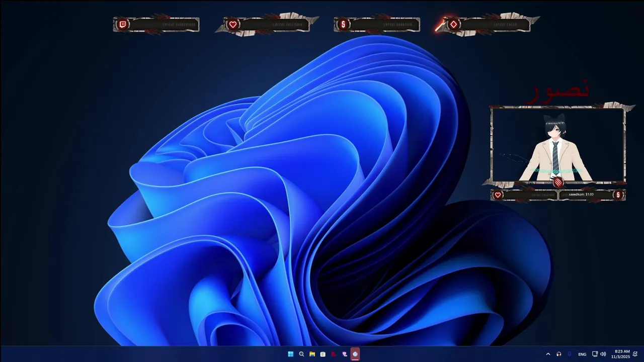
Task: Click the claw emblem under the webcam
Action: pyautogui.click(x=558, y=183)
